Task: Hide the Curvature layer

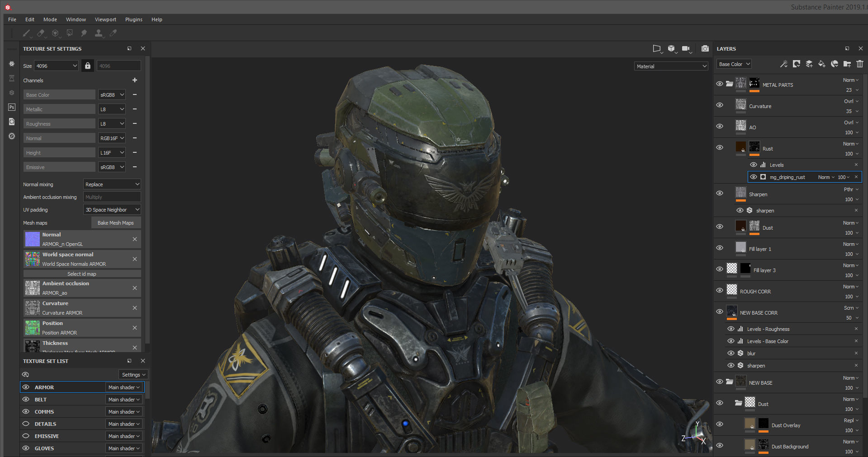Action: click(x=720, y=105)
